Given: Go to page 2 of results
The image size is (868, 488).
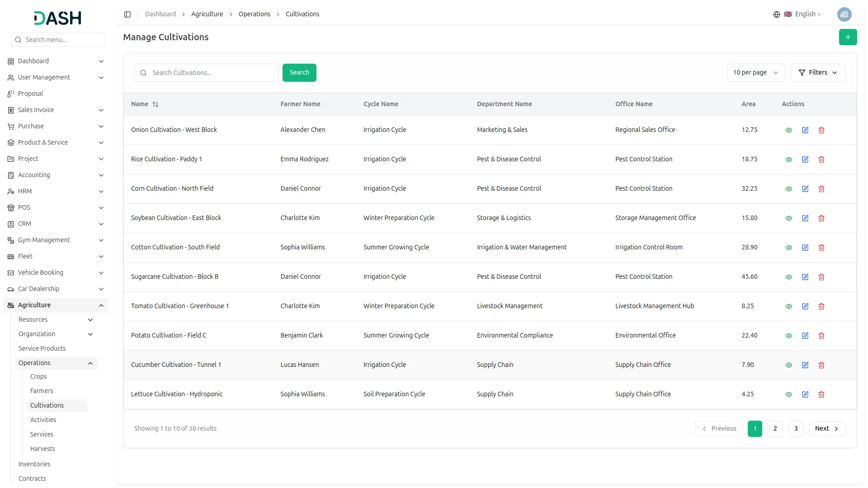Looking at the screenshot, I should 775,429.
